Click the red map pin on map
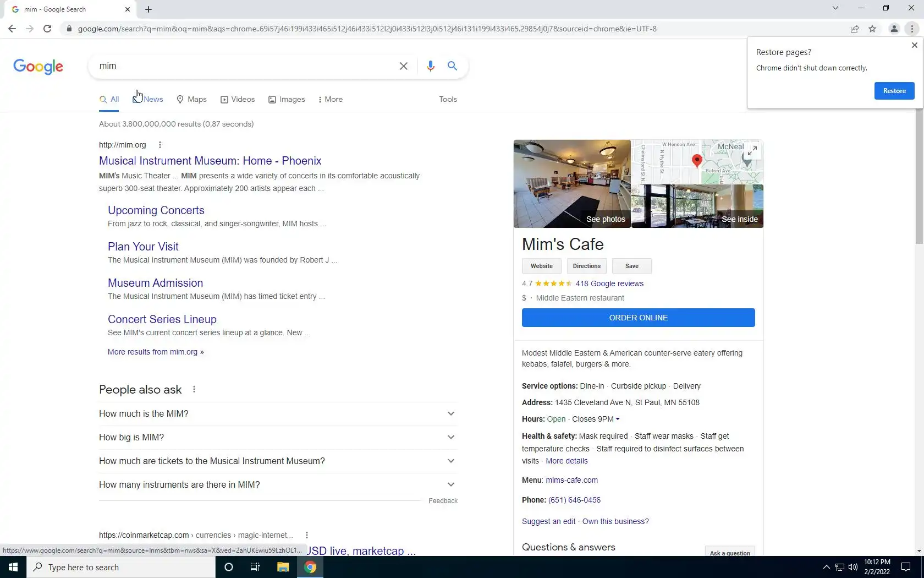The height and width of the screenshot is (578, 924). click(x=697, y=161)
